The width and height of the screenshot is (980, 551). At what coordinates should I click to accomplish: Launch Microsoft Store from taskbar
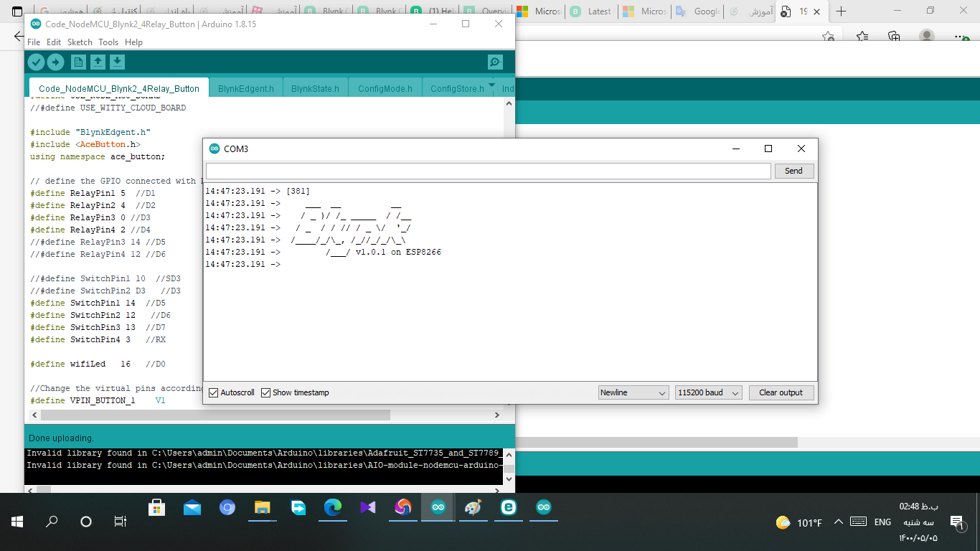pyautogui.click(x=156, y=508)
